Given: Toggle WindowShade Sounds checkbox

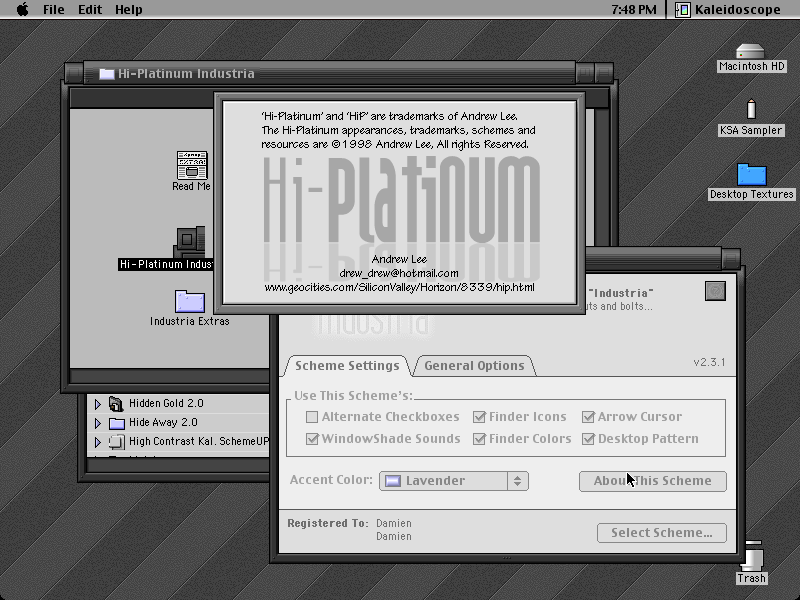Looking at the screenshot, I should (x=312, y=439).
